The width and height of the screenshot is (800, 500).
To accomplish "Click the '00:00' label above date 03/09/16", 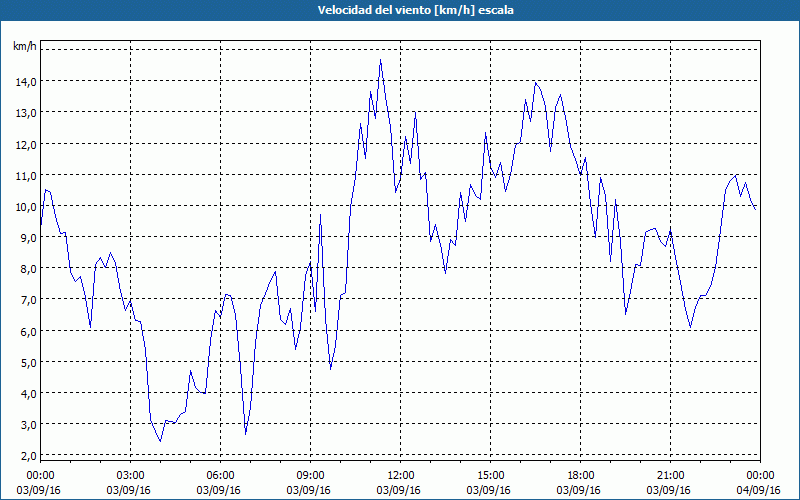I will tap(40, 476).
